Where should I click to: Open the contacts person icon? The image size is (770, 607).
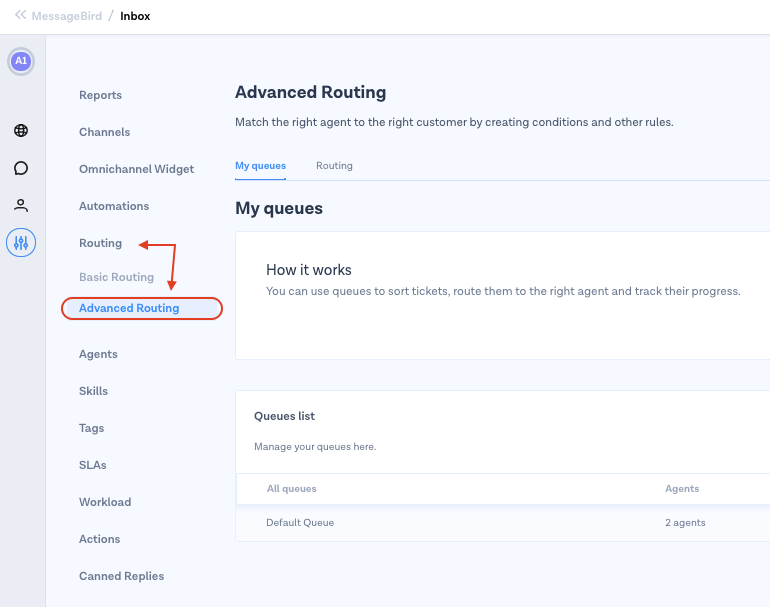pos(21,205)
